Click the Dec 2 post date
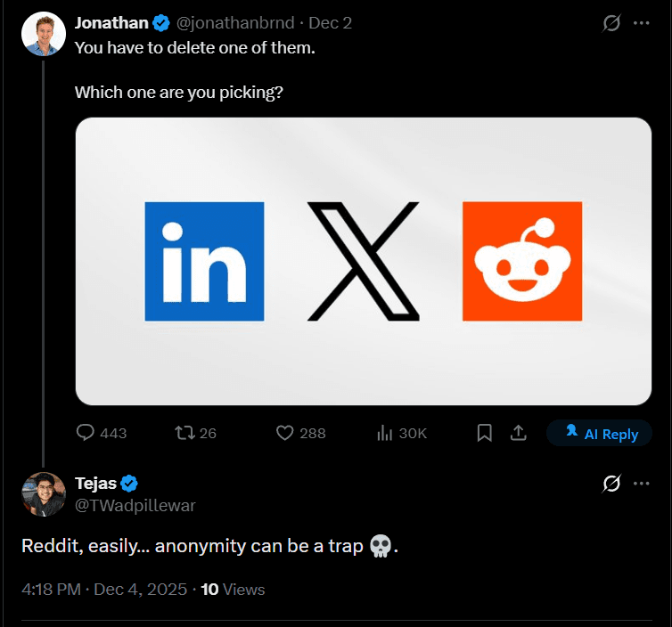Screen dimensions: 672x627 (x=329, y=22)
